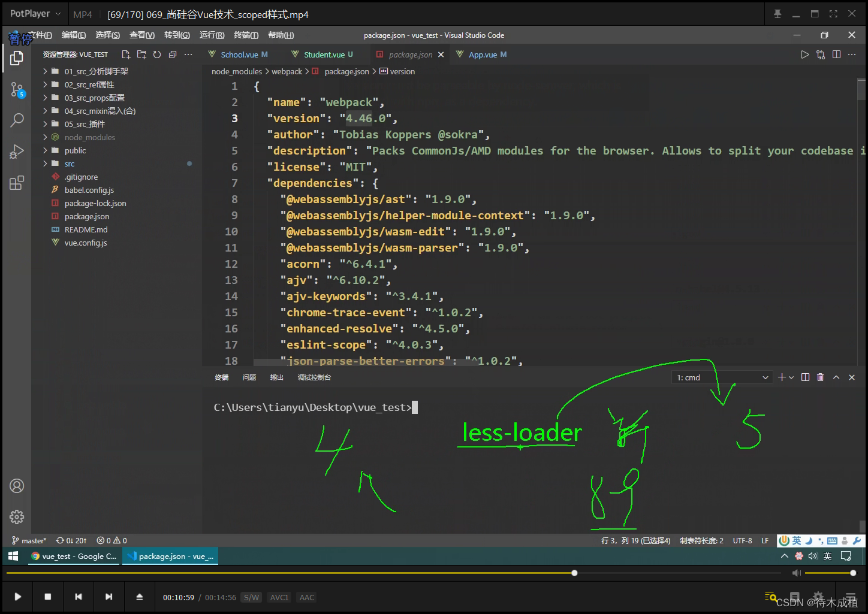Expand the node_modules folder
The height and width of the screenshot is (614, 868).
[90, 137]
